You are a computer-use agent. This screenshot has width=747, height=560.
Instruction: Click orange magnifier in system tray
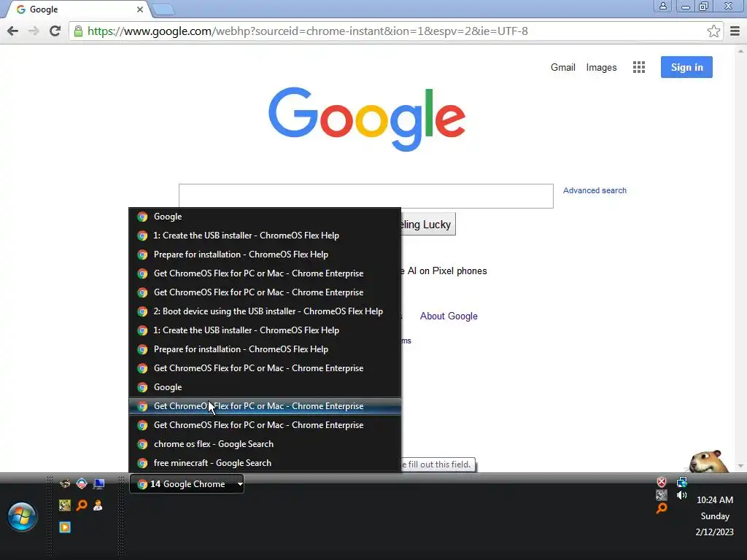click(661, 508)
